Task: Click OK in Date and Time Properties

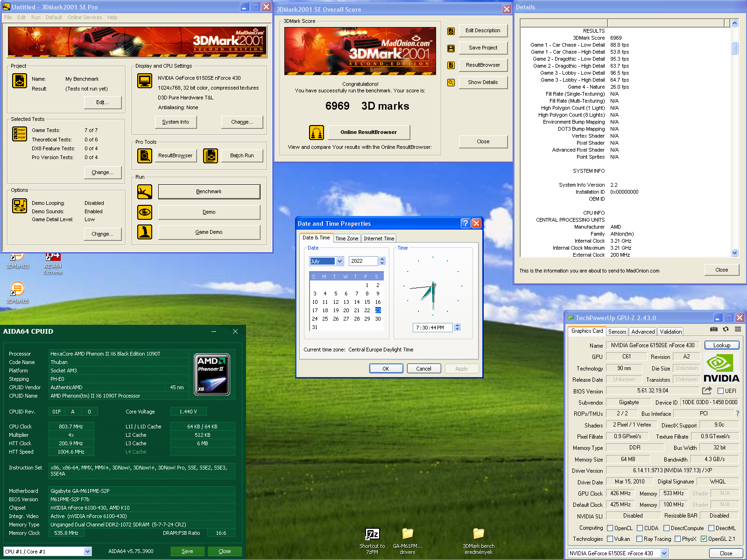Action: pos(386,369)
